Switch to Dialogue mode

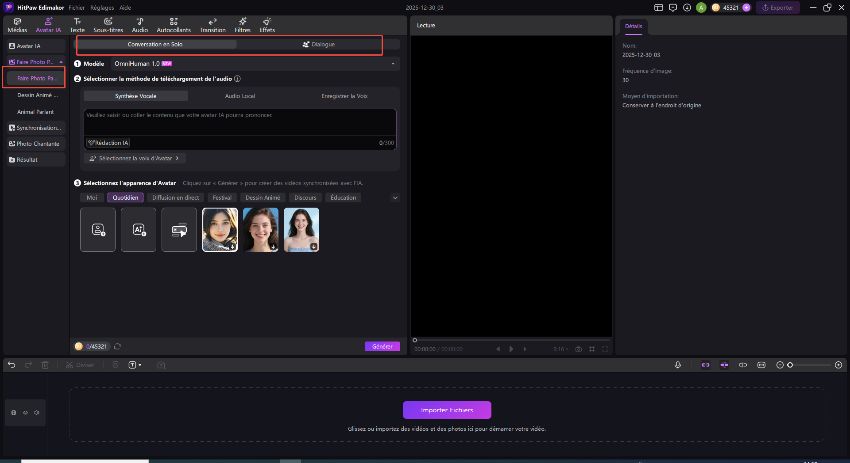point(318,44)
